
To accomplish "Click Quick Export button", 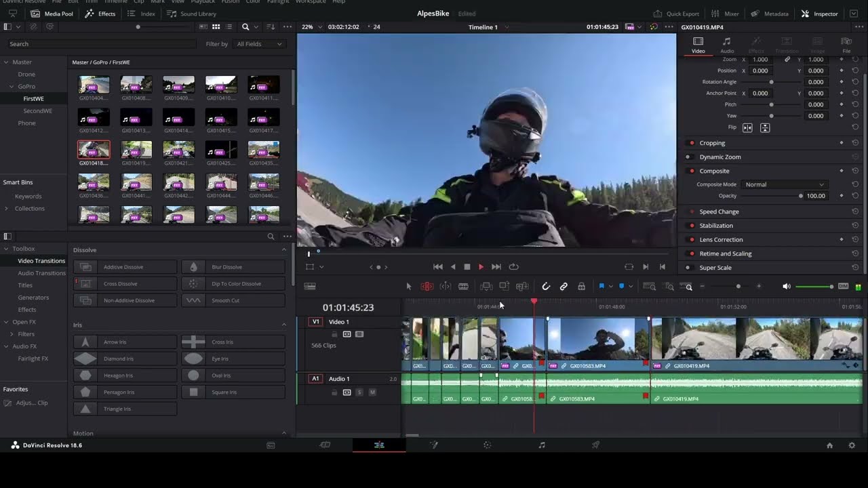I will 676,14.
